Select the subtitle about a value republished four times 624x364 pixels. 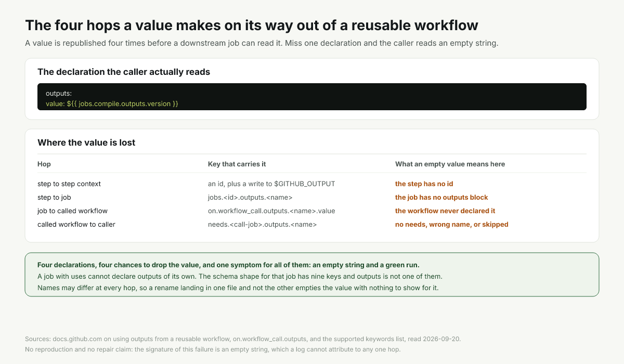coord(262,43)
